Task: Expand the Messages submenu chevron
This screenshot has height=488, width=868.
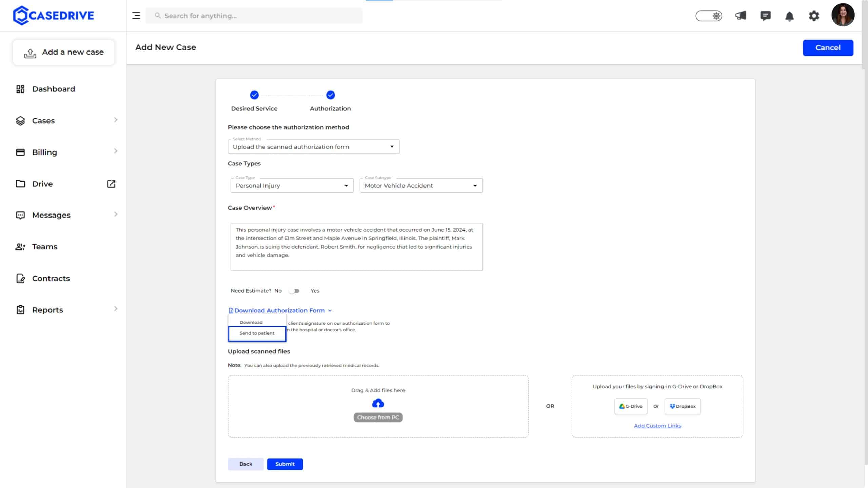Action: point(116,214)
